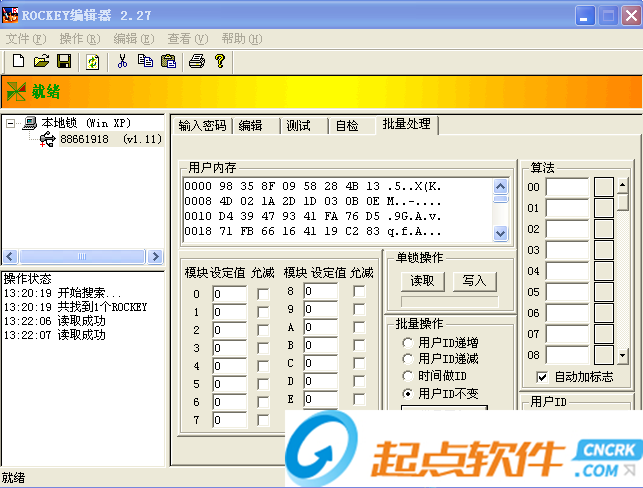Check 允减 for module 0
The width and height of the screenshot is (643, 488).
pyautogui.click(x=263, y=294)
